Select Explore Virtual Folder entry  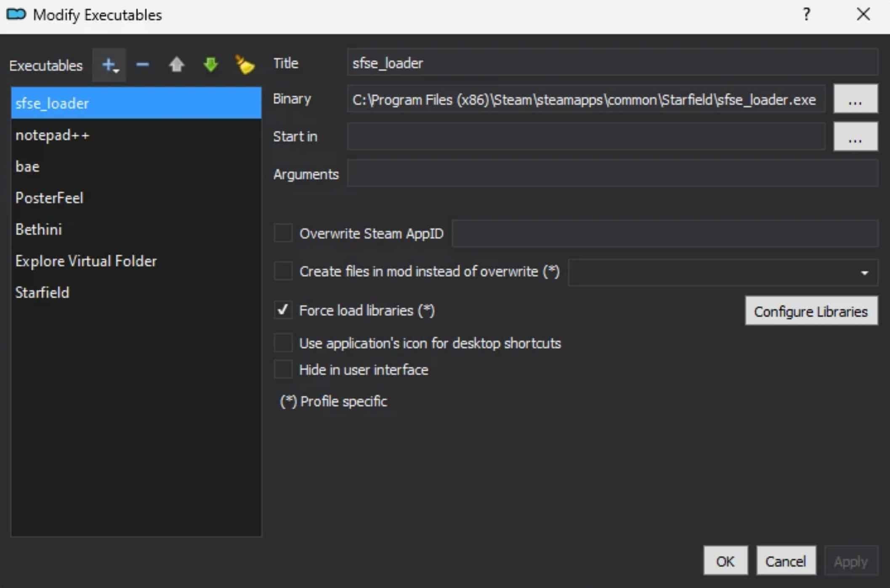(86, 261)
